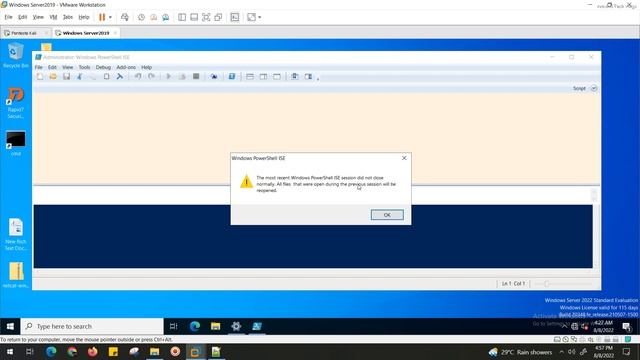
Task: Click VMware Revert to snapshot icon
Action: [x=153, y=17]
